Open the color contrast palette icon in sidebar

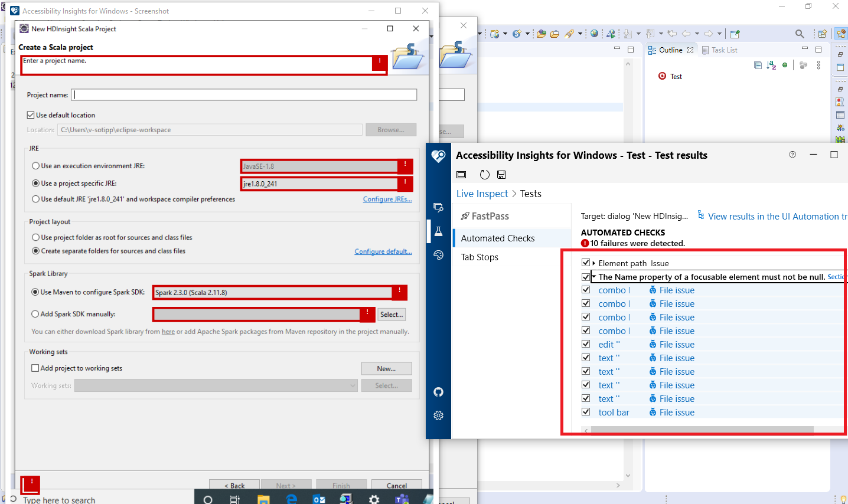tap(438, 255)
